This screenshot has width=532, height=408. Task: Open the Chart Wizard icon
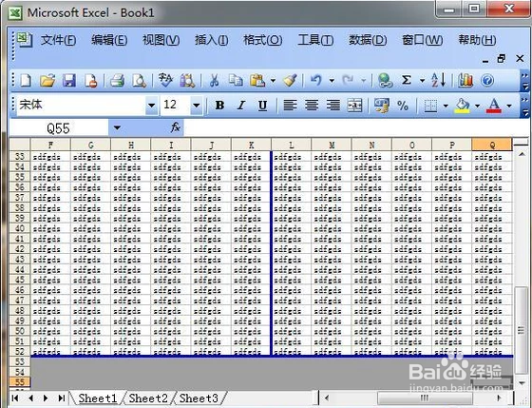tap(465, 81)
